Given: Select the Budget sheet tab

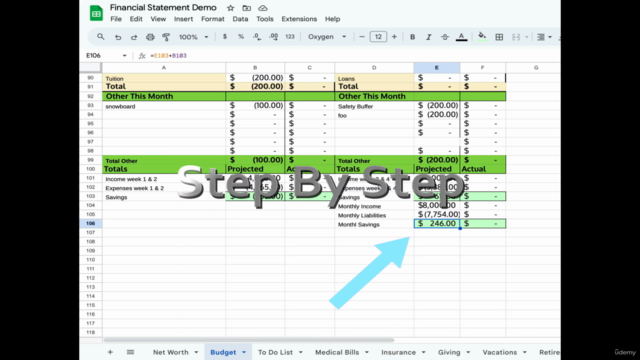Looking at the screenshot, I should click(x=223, y=352).
